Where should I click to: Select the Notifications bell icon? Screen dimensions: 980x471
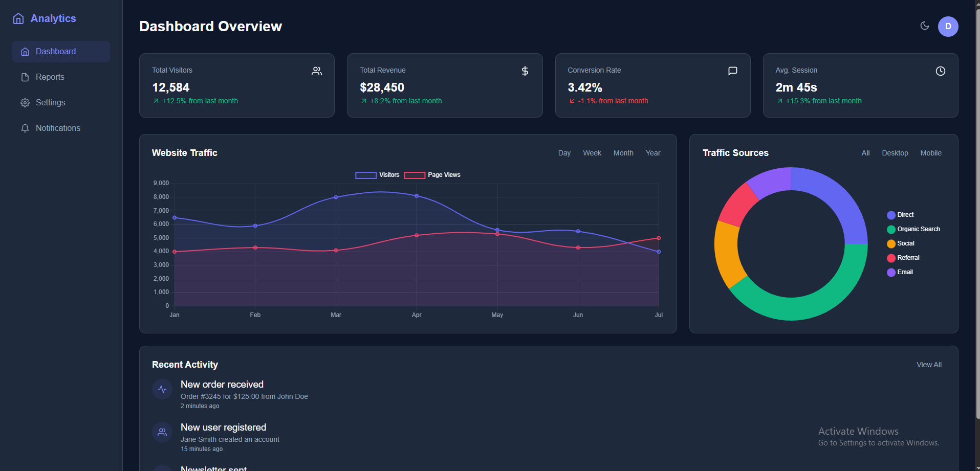coord(24,128)
